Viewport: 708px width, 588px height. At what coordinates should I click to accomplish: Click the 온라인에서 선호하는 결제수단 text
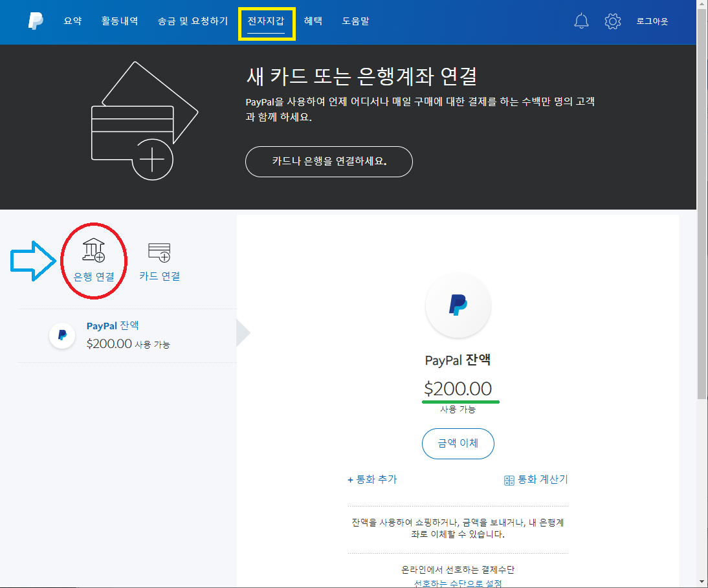[x=458, y=569]
